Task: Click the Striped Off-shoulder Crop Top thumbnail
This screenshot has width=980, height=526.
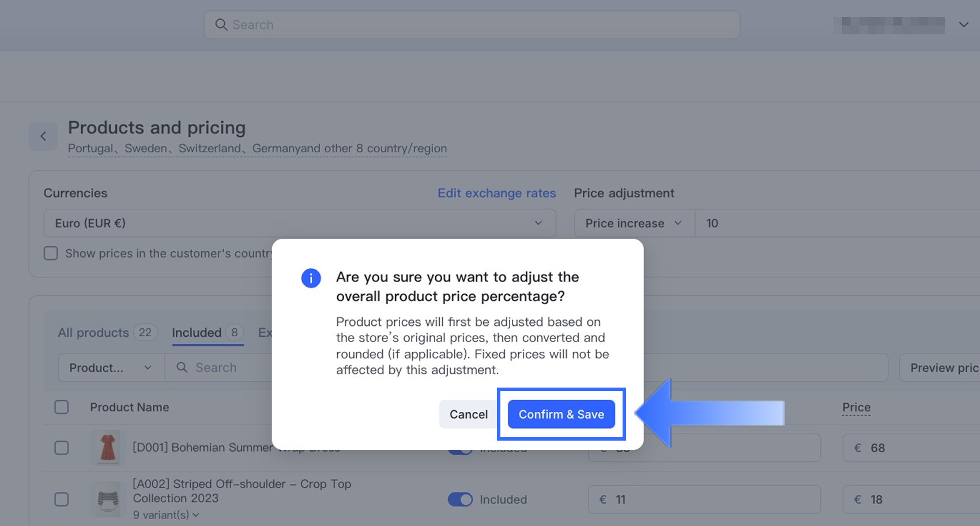Action: pyautogui.click(x=108, y=499)
